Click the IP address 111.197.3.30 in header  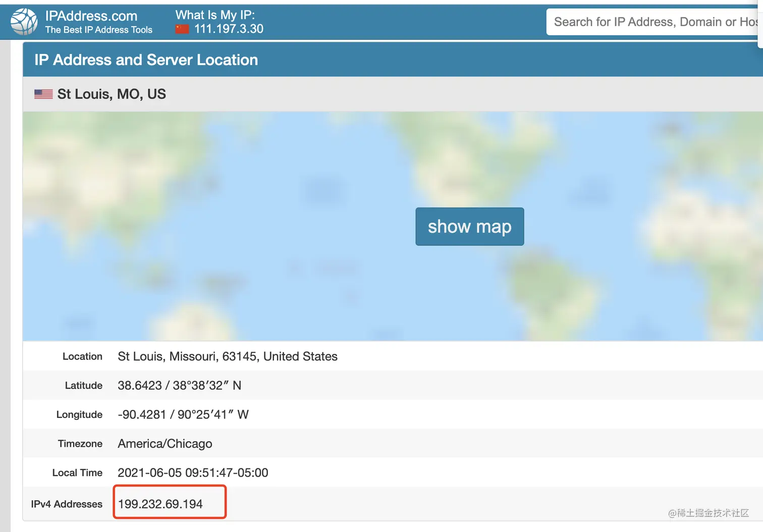[x=229, y=29]
